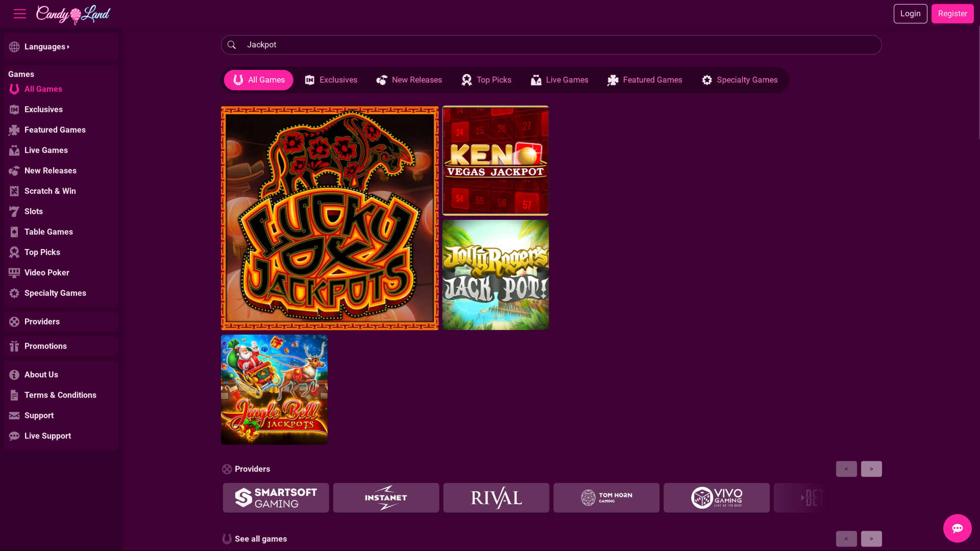
Task: Select the Top Picks filter tab
Action: pyautogui.click(x=485, y=80)
